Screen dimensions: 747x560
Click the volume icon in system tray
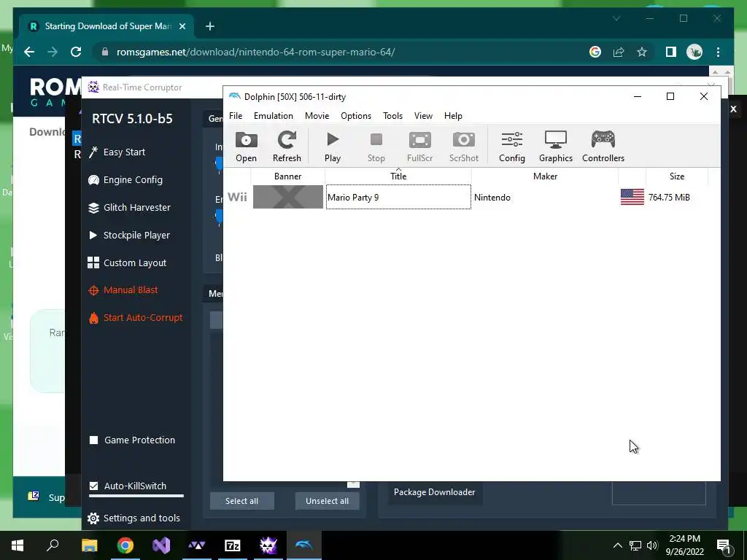652,545
